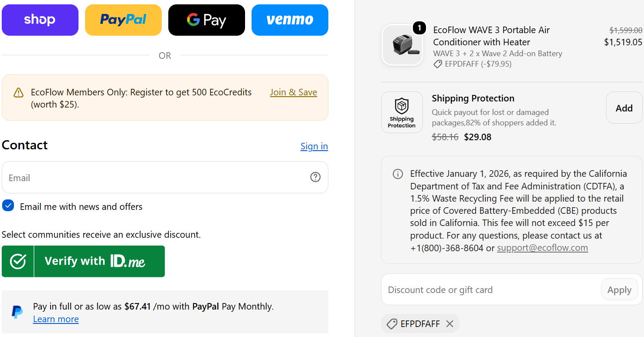Follow the Sign in link
This screenshot has width=644, height=337.
click(x=314, y=146)
